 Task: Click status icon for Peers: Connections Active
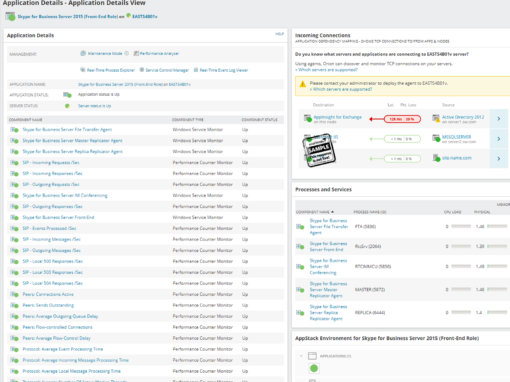[14, 294]
